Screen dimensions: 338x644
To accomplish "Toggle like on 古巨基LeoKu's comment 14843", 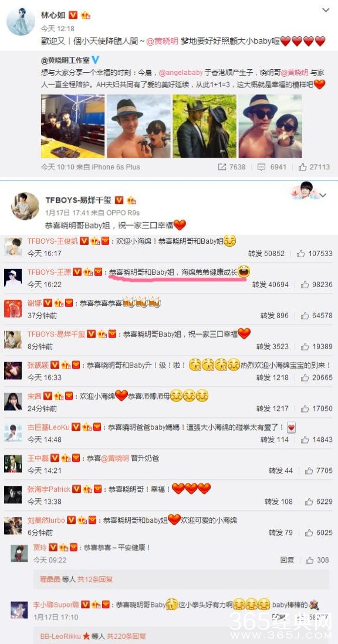I will [305, 439].
